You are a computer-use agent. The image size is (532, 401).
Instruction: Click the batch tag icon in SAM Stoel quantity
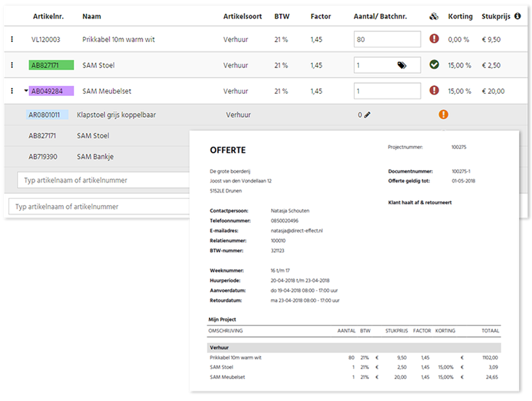[x=402, y=65]
